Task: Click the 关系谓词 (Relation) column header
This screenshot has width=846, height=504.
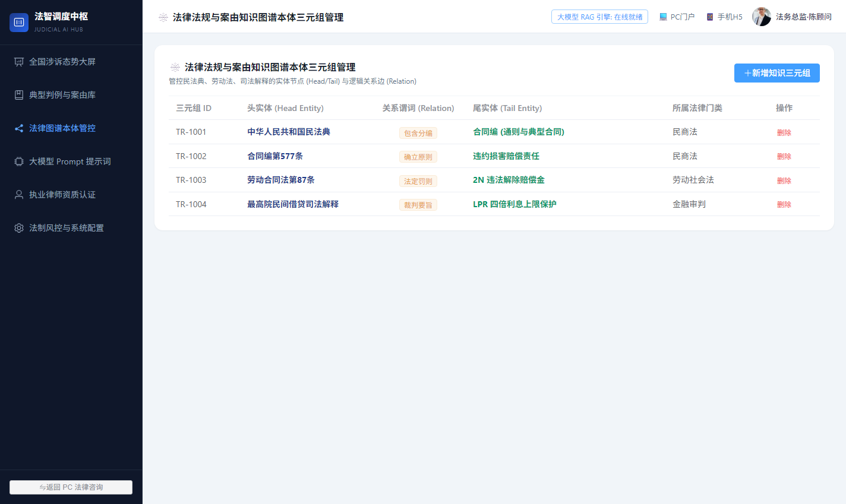Action: point(418,108)
